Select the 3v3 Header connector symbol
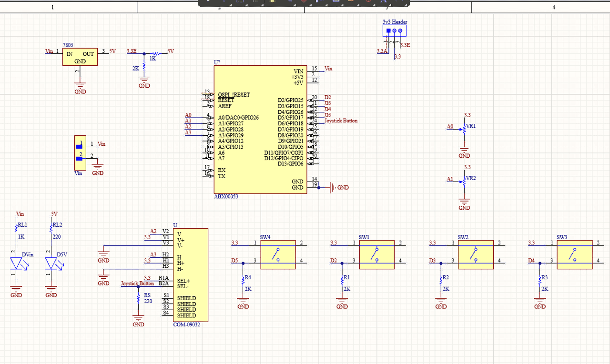The width and height of the screenshot is (610, 364). pyautogui.click(x=394, y=31)
